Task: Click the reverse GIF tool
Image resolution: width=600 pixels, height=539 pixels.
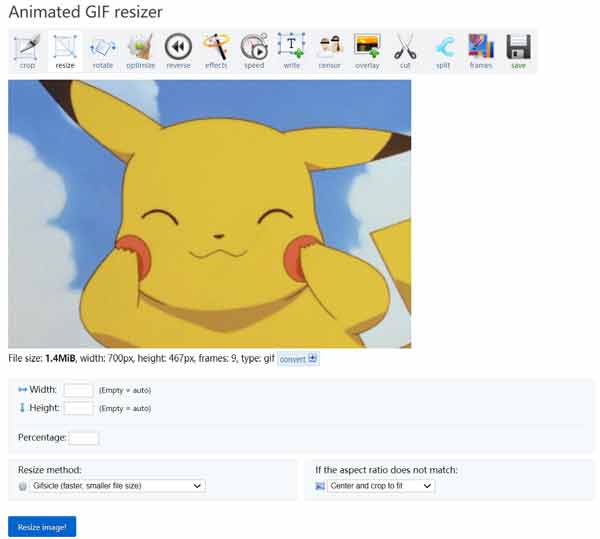Action: [178, 52]
